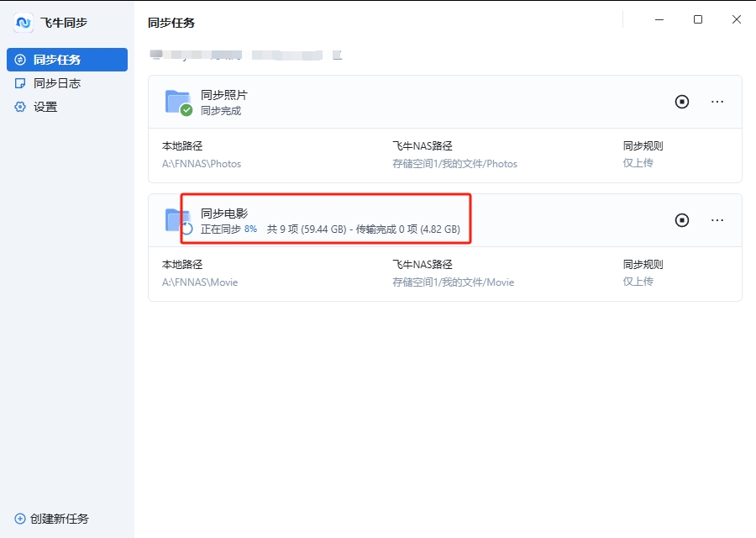The image size is (756, 538).
Task: Stop the 同步电影 task with the stop icon
Action: point(681,219)
